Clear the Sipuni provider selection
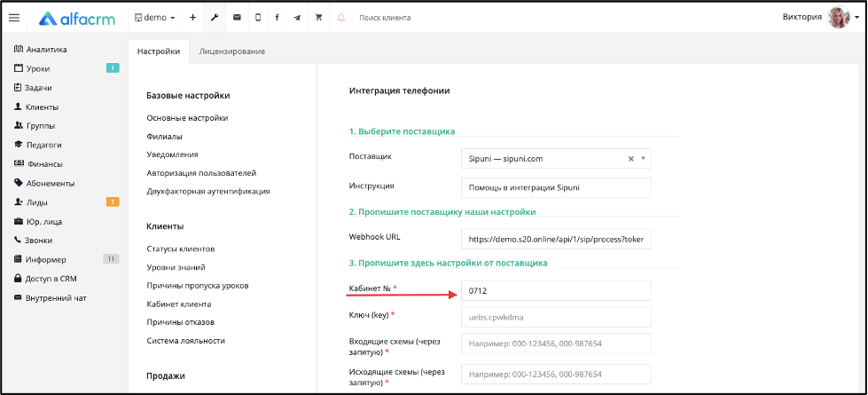The width and height of the screenshot is (868, 395). [x=630, y=158]
